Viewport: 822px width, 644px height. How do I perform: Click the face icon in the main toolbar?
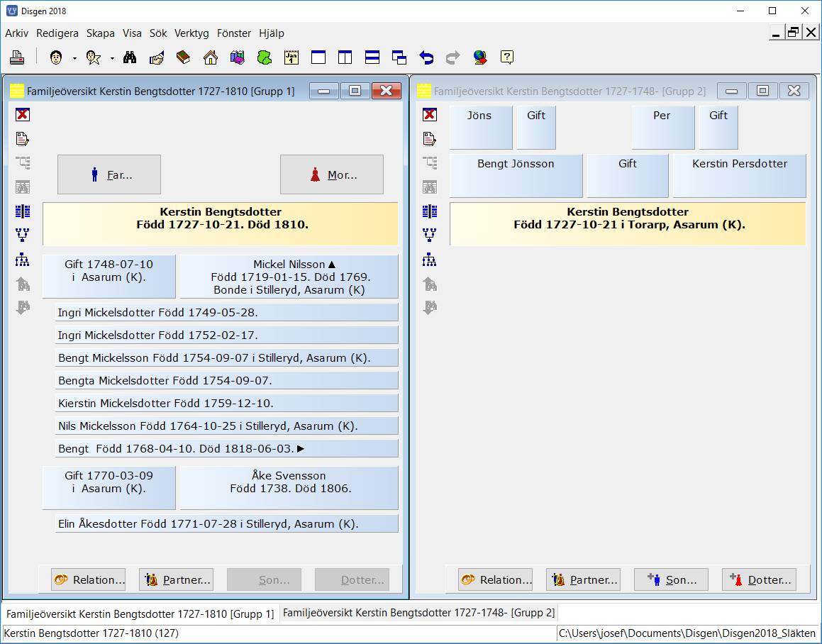(x=56, y=57)
